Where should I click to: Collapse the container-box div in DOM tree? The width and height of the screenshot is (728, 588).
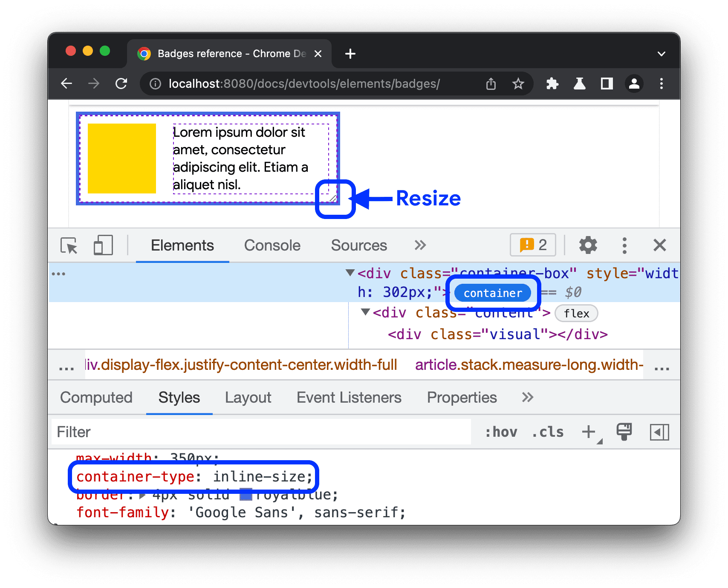click(x=350, y=273)
